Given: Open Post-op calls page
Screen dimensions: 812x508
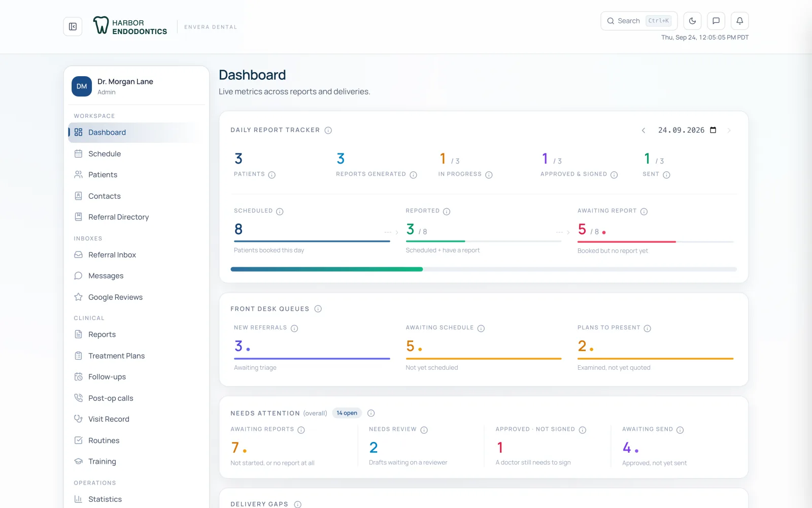Looking at the screenshot, I should [x=135, y=398].
